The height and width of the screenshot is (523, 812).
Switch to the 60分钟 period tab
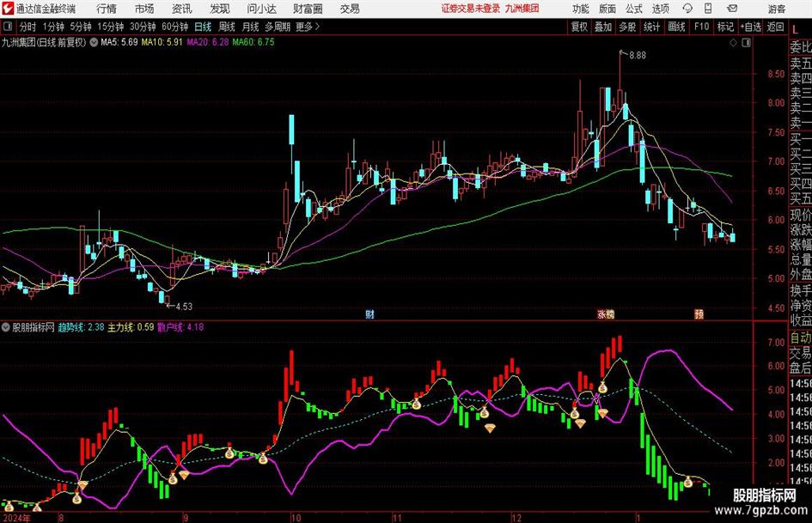click(x=175, y=27)
